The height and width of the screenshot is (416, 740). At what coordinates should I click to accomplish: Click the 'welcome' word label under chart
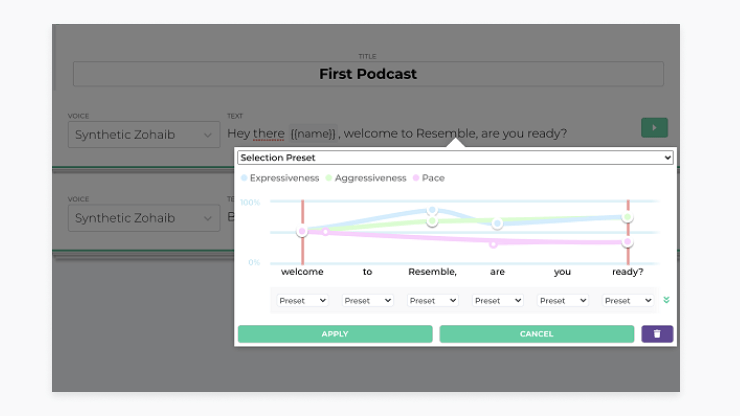tap(302, 272)
